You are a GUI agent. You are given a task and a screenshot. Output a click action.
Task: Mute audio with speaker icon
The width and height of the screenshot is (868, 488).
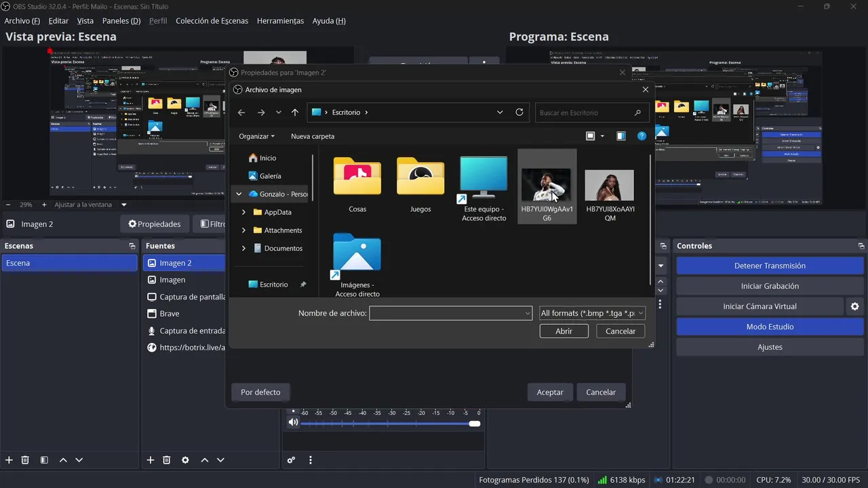[x=293, y=422]
